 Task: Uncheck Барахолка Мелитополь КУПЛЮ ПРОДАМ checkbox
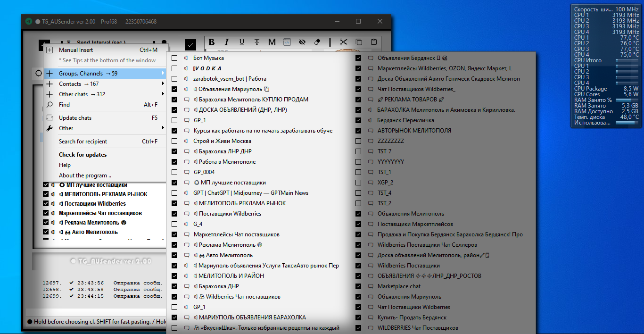coord(174,100)
